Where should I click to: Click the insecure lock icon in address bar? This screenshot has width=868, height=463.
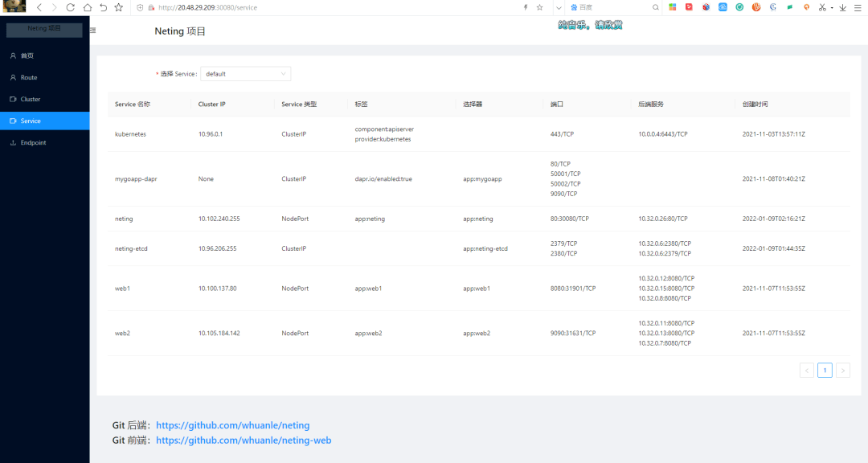click(x=151, y=8)
